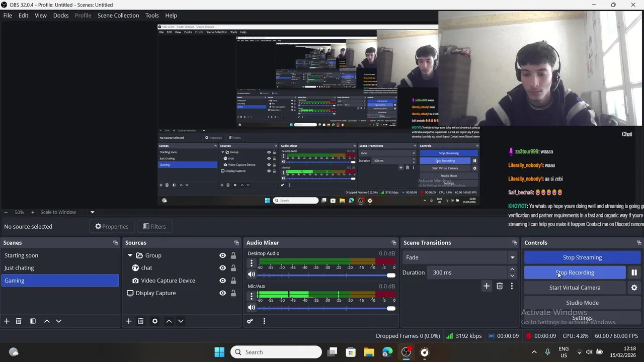
Task: Open source properties gear in Sources toolbar
Action: (155, 321)
